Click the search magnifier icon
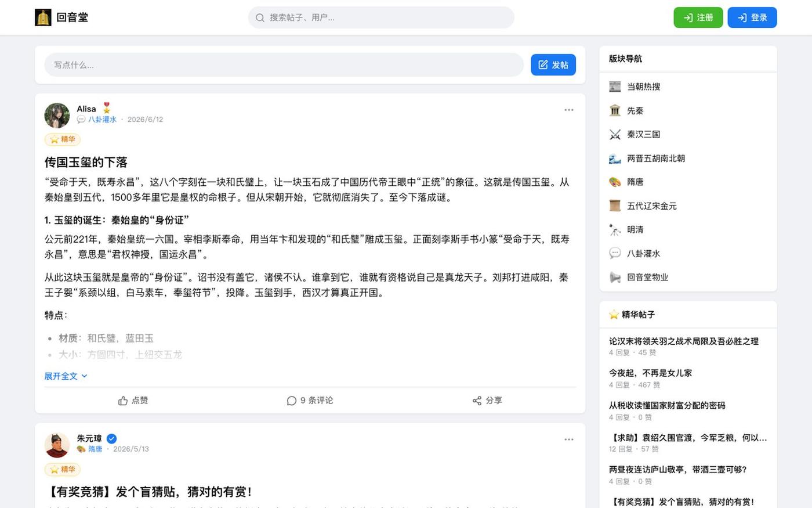 click(x=260, y=17)
